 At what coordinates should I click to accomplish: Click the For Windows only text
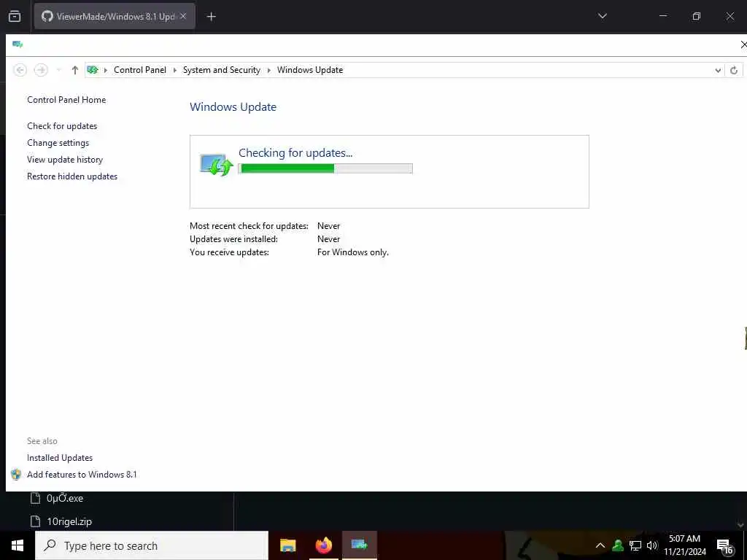pos(353,252)
